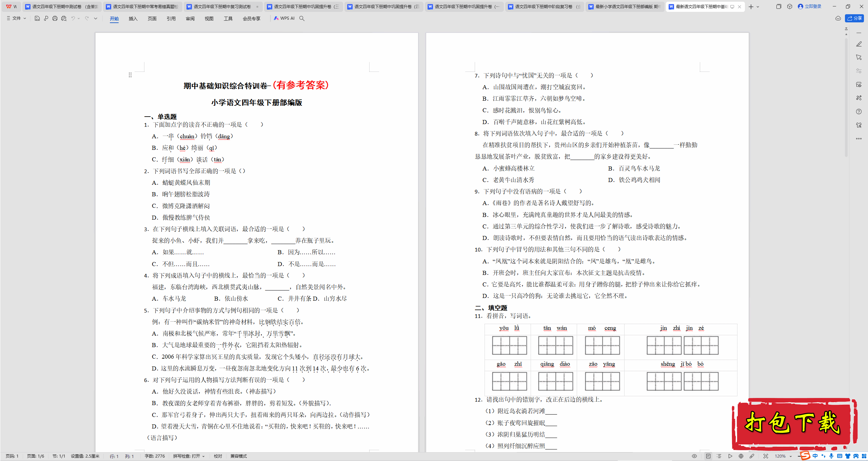Screen dimensions: 868x461
Task: Click the paragraph drag handle beside the title
Action: 130,75
